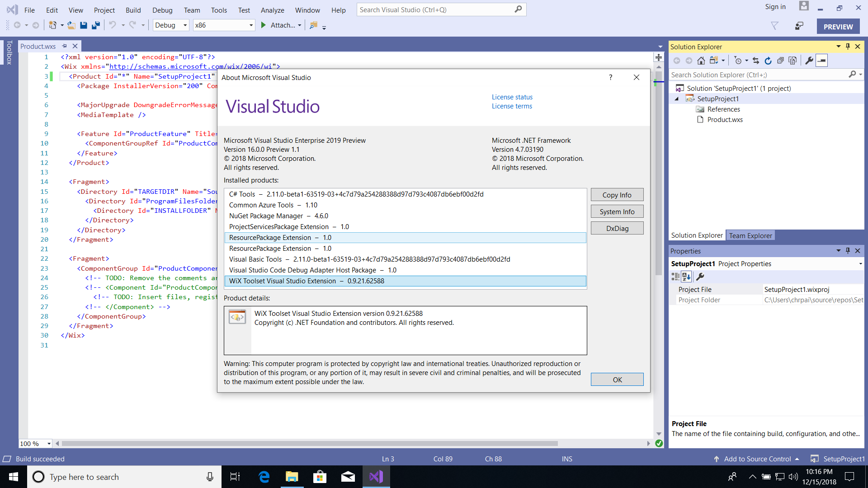This screenshot has width=868, height=488.
Task: Open toolbar overflow options arrow
Action: click(x=324, y=27)
